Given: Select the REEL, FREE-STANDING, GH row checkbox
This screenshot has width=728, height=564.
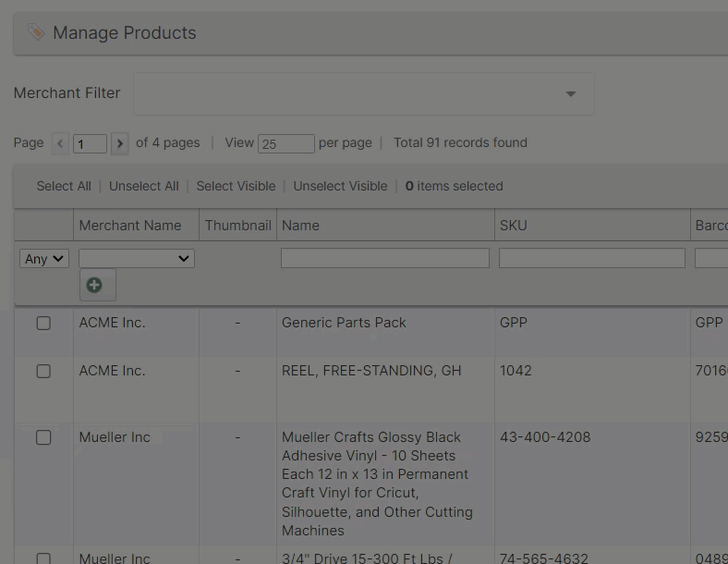Looking at the screenshot, I should click(43, 371).
